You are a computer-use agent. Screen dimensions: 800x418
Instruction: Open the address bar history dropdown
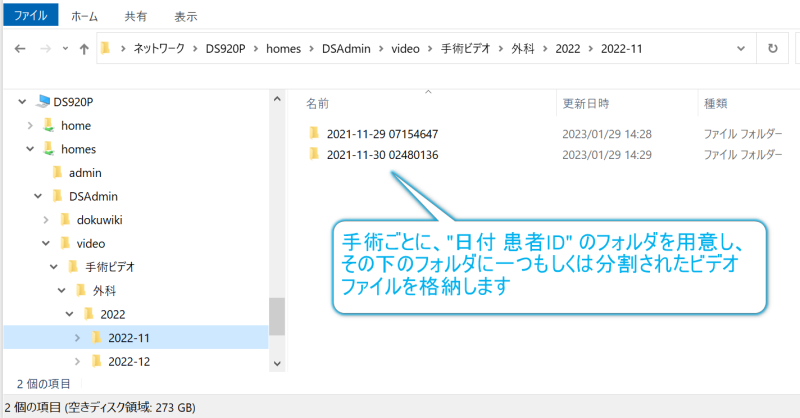pos(741,48)
